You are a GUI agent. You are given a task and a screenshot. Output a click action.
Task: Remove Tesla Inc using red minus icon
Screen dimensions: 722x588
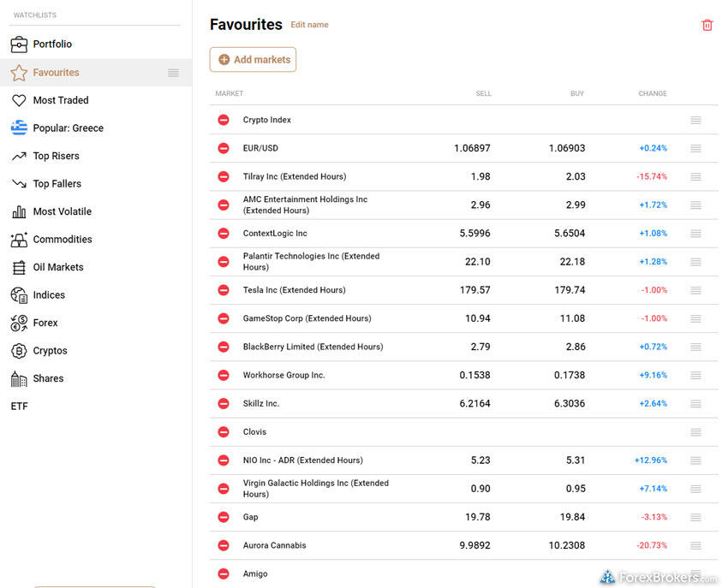tap(224, 290)
